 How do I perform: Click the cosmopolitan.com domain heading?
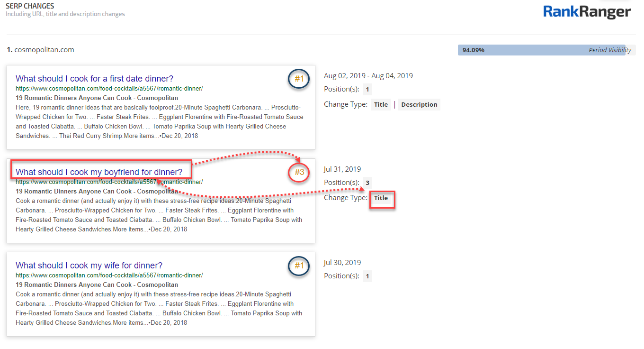pos(44,50)
